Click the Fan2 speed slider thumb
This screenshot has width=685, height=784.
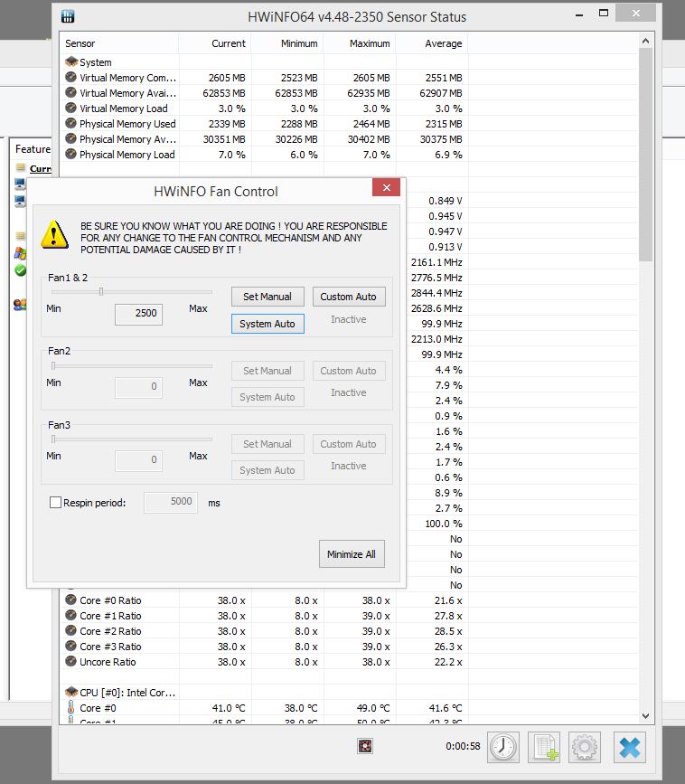(x=53, y=366)
